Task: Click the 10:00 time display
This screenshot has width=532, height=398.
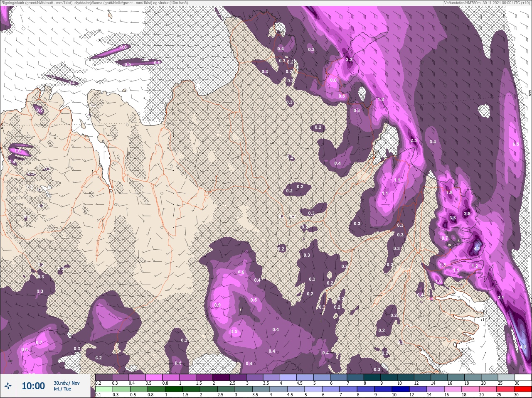Action: 33,386
